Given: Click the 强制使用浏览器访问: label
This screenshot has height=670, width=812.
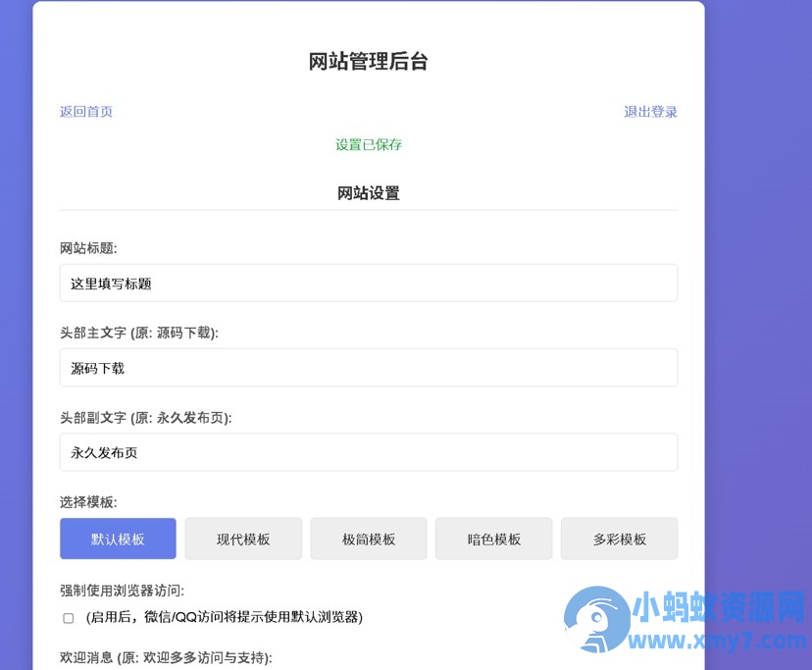Looking at the screenshot, I should [x=123, y=591].
